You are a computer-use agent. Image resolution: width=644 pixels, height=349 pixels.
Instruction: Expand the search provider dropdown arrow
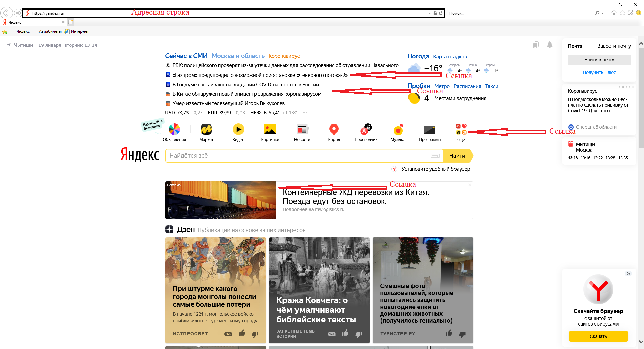[603, 13]
